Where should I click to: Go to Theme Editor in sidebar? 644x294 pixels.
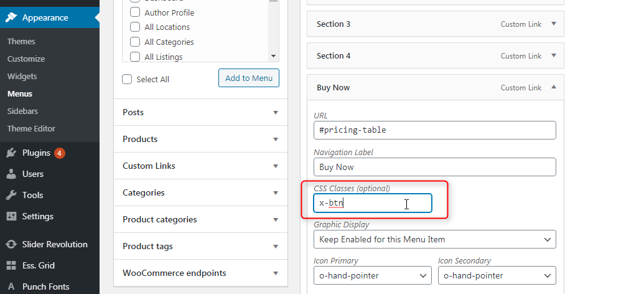(x=31, y=129)
